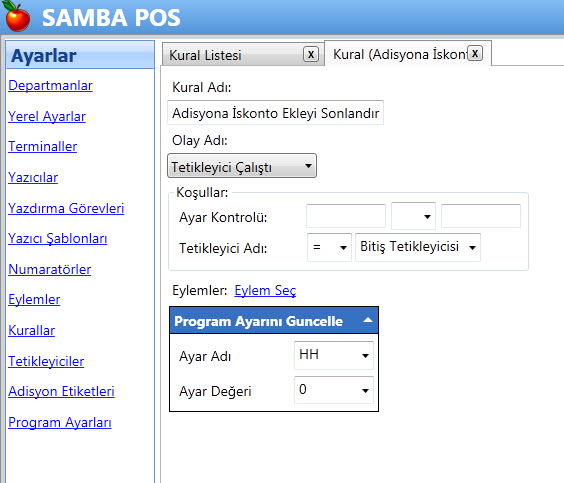Screen dimensions: 564x483
Task: Expand the Bitiş Tetikleyicisi trigger dropdown
Action: tap(418, 247)
